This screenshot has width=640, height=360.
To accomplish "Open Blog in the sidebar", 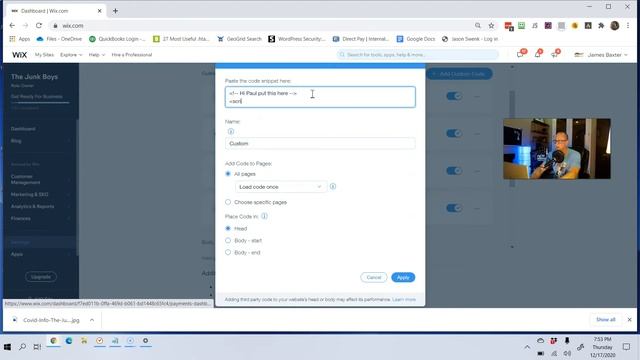I will pos(16,141).
